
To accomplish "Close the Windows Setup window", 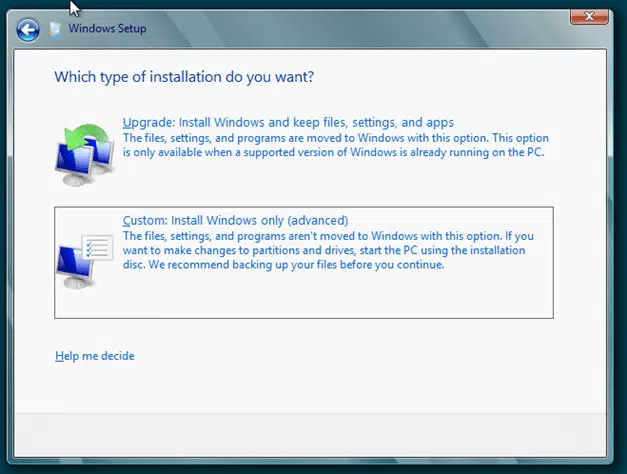I will pyautogui.click(x=589, y=17).
